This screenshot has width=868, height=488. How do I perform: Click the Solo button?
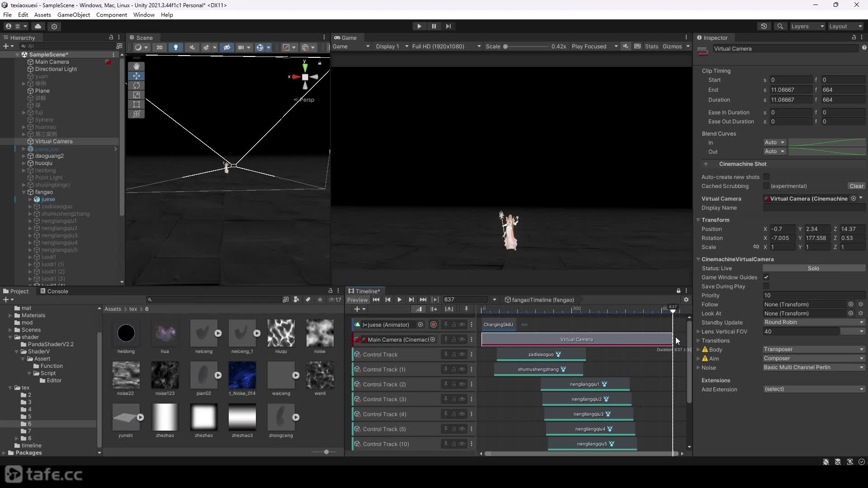(814, 268)
